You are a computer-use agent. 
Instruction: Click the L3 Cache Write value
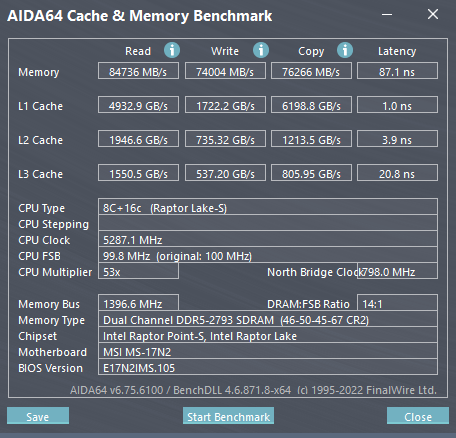click(x=225, y=173)
